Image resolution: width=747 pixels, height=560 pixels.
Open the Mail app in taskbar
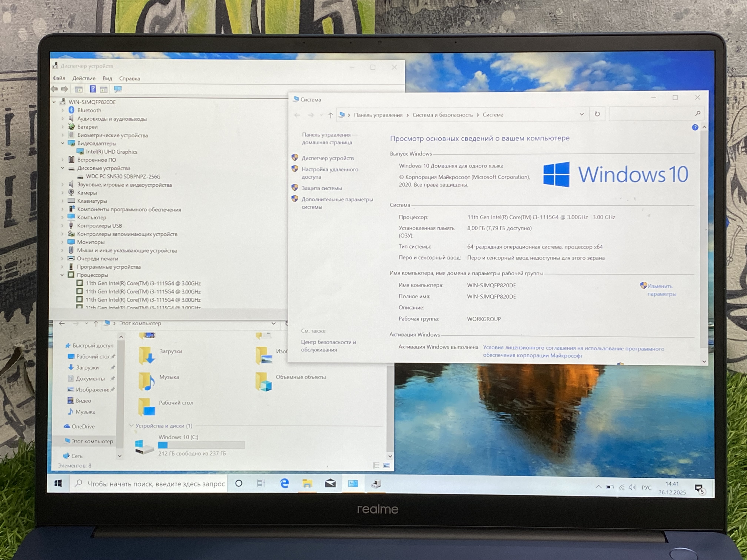pos(330,484)
